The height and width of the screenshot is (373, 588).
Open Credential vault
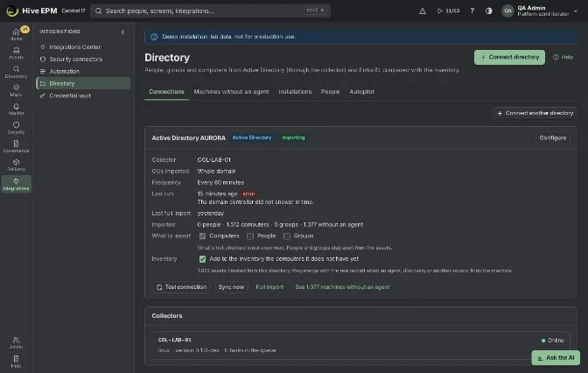click(83, 95)
